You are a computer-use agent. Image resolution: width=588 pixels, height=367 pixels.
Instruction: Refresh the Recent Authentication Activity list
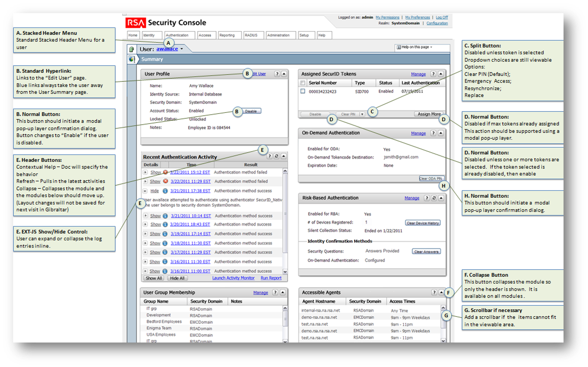coord(277,156)
